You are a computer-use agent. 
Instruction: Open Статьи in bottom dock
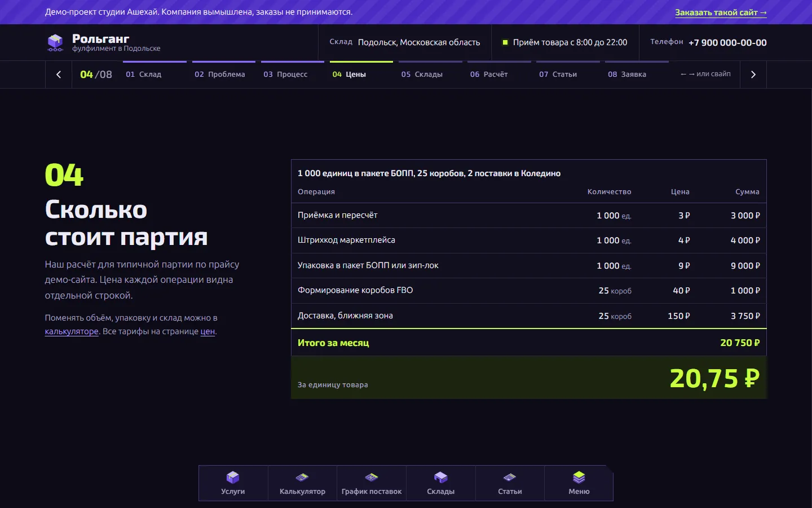click(x=510, y=483)
